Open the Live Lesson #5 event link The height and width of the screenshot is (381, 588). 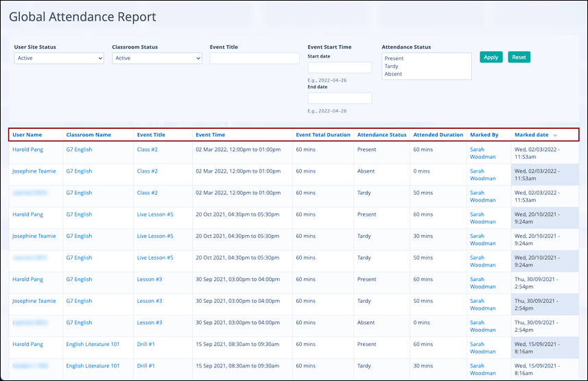tap(155, 214)
